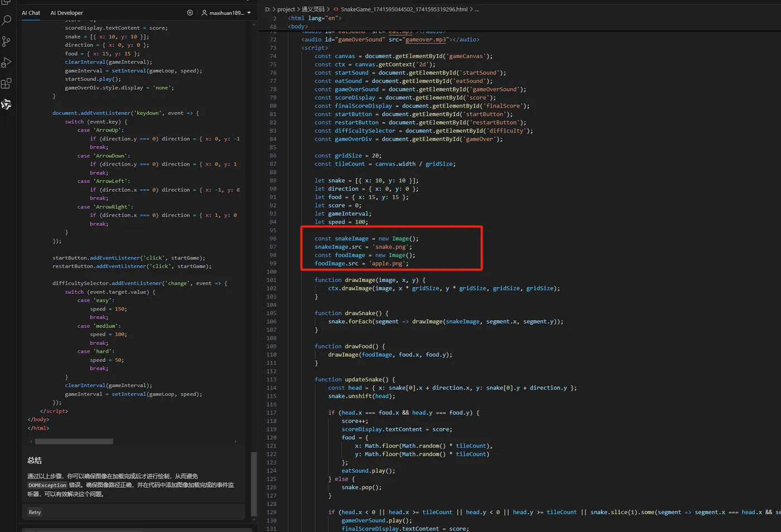Click 'score++;' on line 118
The height and width of the screenshot is (532, 781).
click(355, 421)
